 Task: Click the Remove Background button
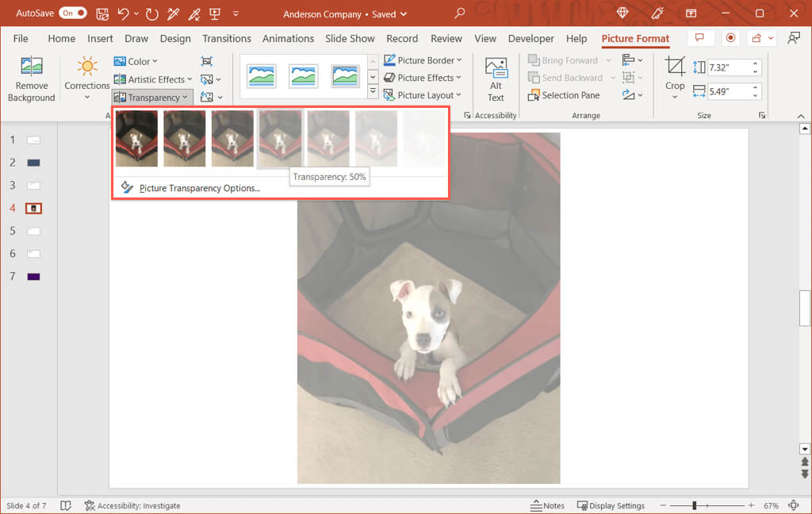[x=32, y=79]
